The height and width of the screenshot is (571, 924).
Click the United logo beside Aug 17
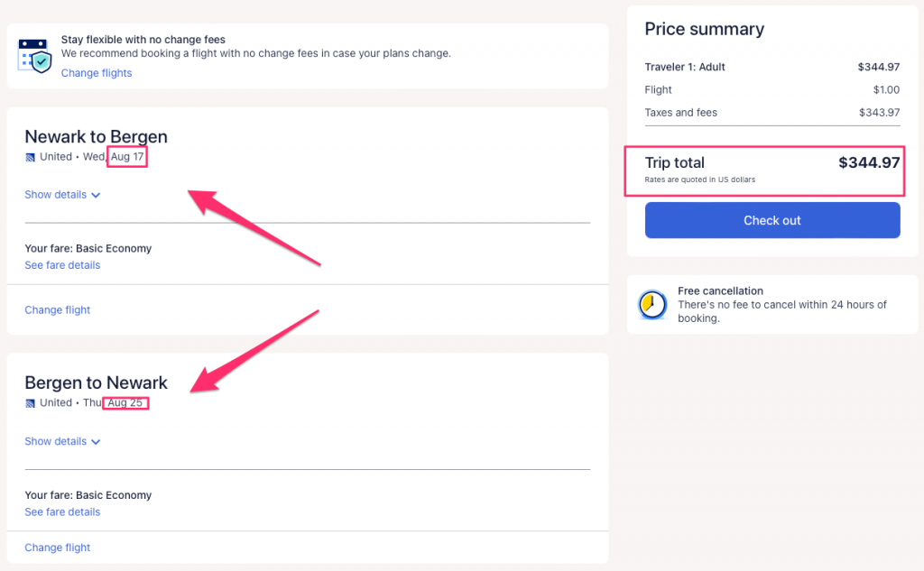[x=31, y=157]
